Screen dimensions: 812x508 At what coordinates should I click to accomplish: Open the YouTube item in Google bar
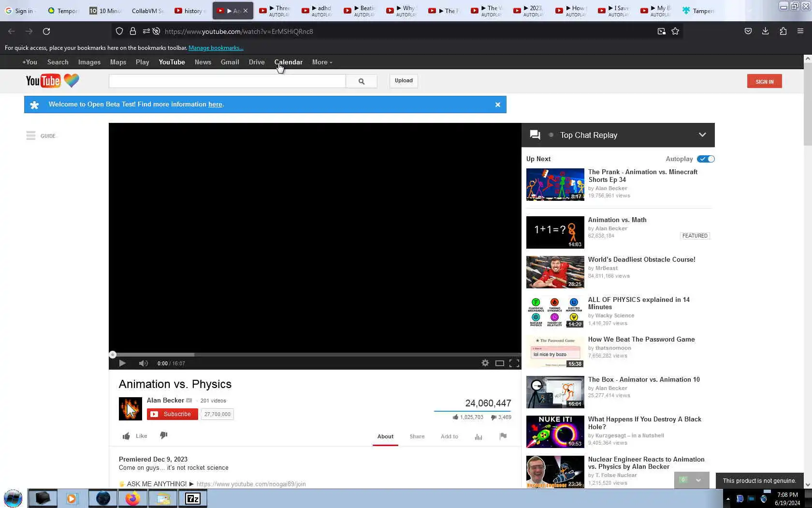[x=172, y=62]
